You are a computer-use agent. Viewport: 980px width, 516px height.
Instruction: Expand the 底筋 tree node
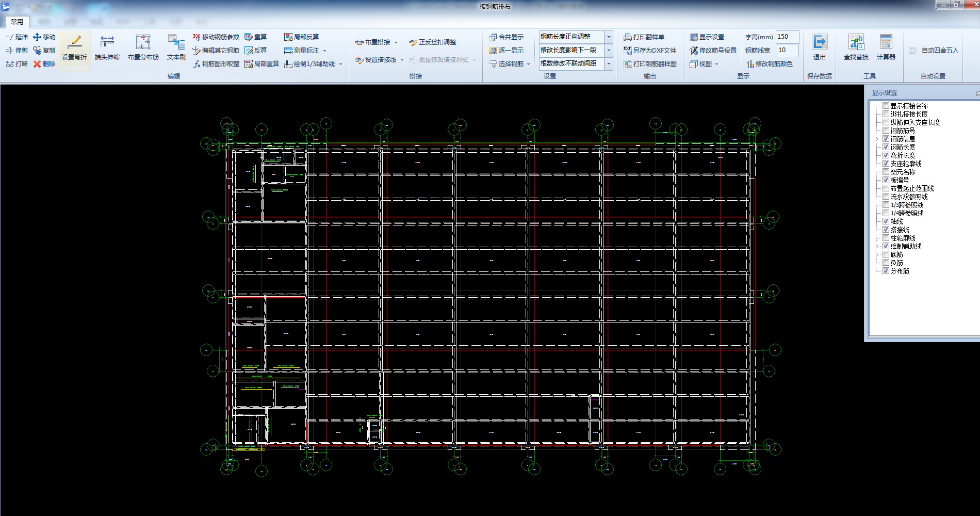point(877,255)
